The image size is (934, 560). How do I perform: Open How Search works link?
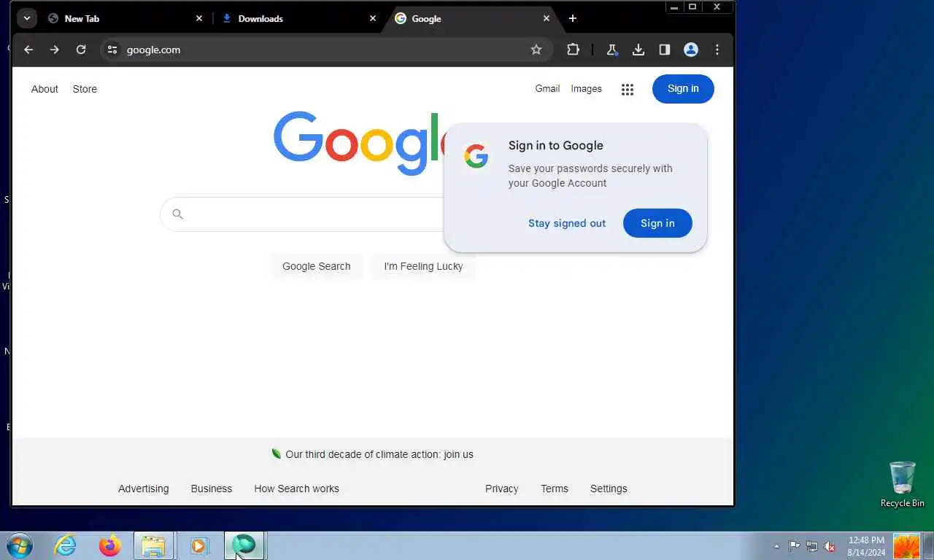[x=296, y=489]
